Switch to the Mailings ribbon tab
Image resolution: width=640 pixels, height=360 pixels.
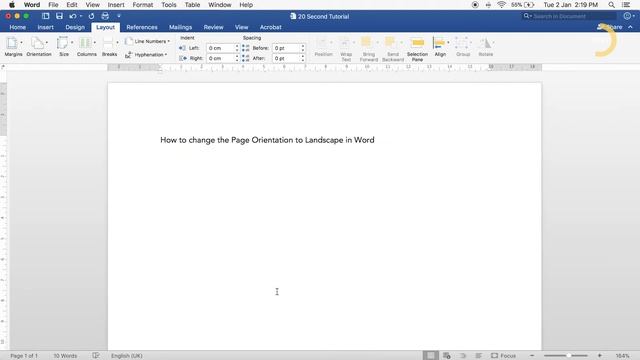180,27
